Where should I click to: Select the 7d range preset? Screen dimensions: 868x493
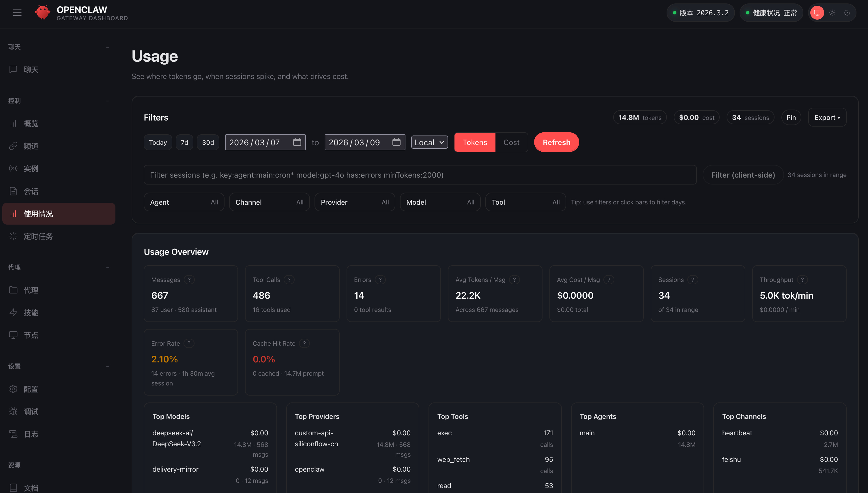(184, 142)
